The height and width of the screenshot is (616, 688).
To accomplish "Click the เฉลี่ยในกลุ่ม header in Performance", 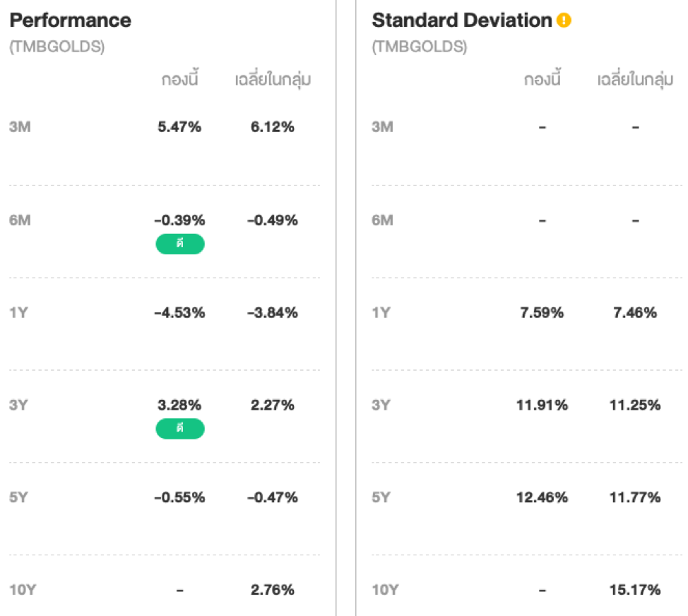I will [273, 80].
